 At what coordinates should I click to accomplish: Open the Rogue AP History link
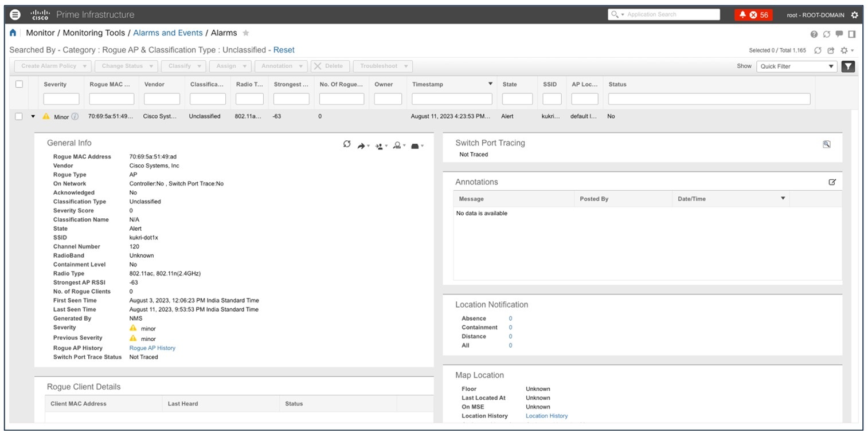[152, 348]
